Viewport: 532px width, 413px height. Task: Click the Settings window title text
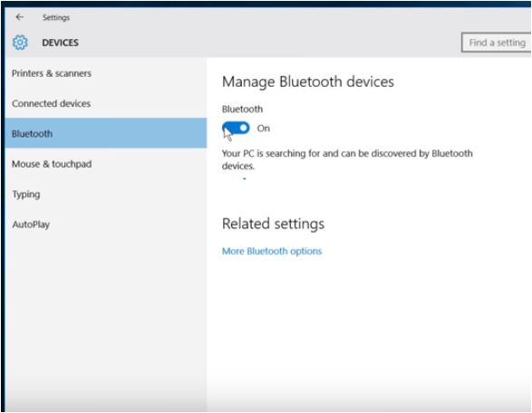(x=56, y=17)
